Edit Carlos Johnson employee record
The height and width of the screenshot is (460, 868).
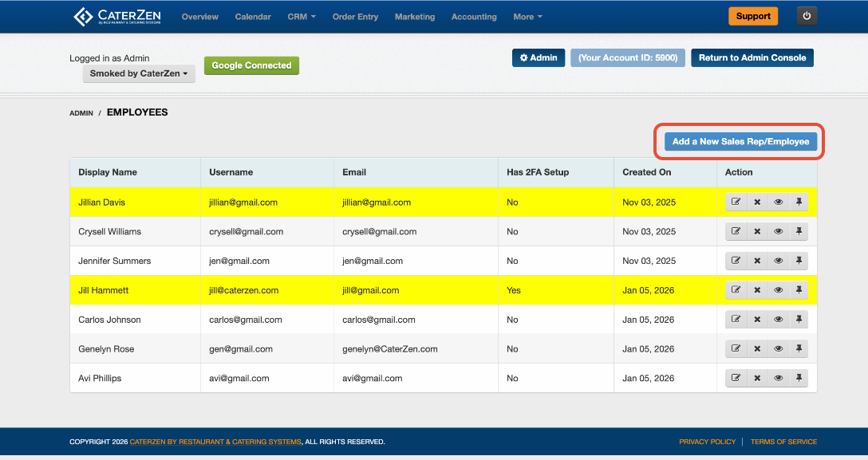pyautogui.click(x=736, y=319)
